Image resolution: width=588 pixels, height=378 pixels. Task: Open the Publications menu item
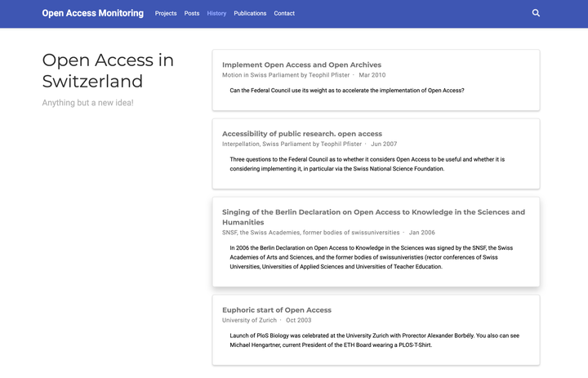(x=250, y=13)
